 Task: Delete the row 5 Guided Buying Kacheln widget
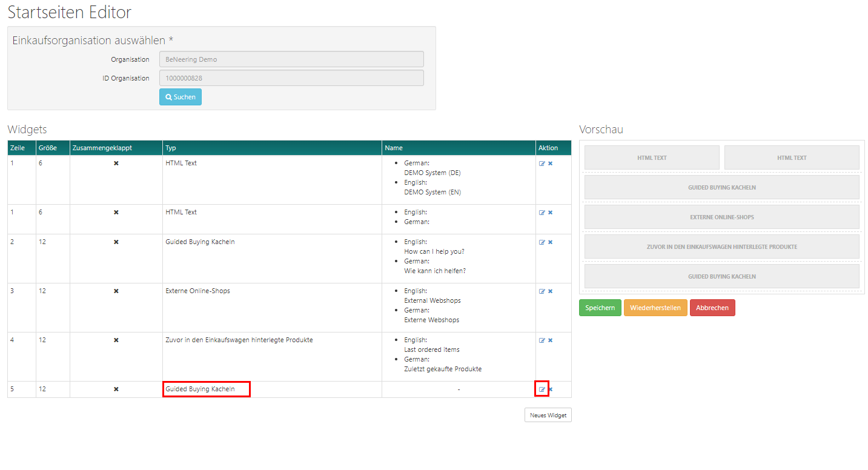550,389
